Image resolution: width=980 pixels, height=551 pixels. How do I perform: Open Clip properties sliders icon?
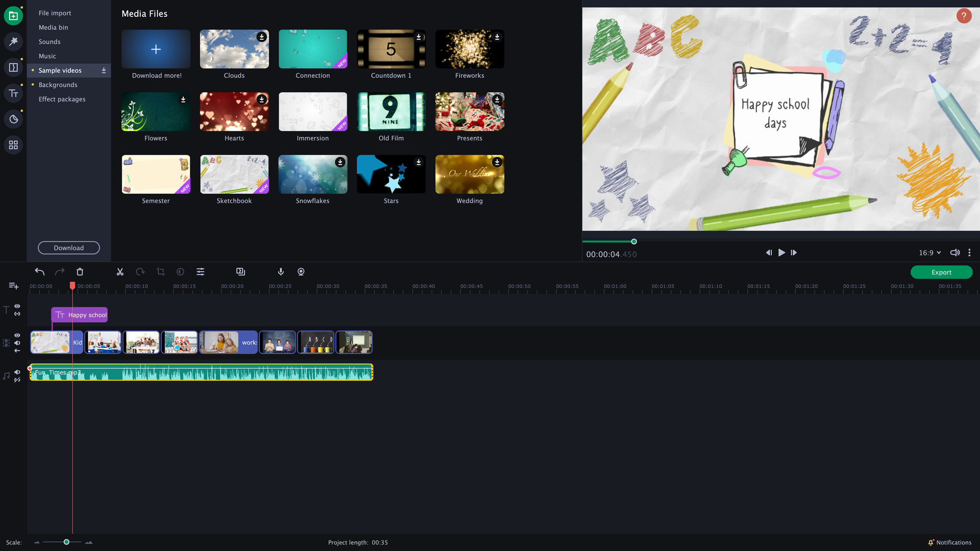(x=201, y=272)
